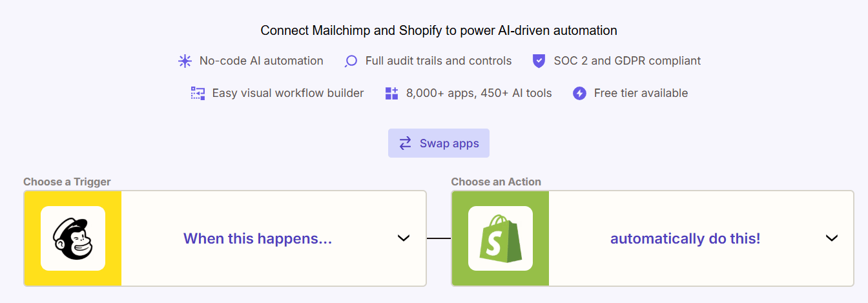This screenshot has height=303, width=868.
Task: Select 'automatically do this!' action field
Action: click(x=652, y=238)
